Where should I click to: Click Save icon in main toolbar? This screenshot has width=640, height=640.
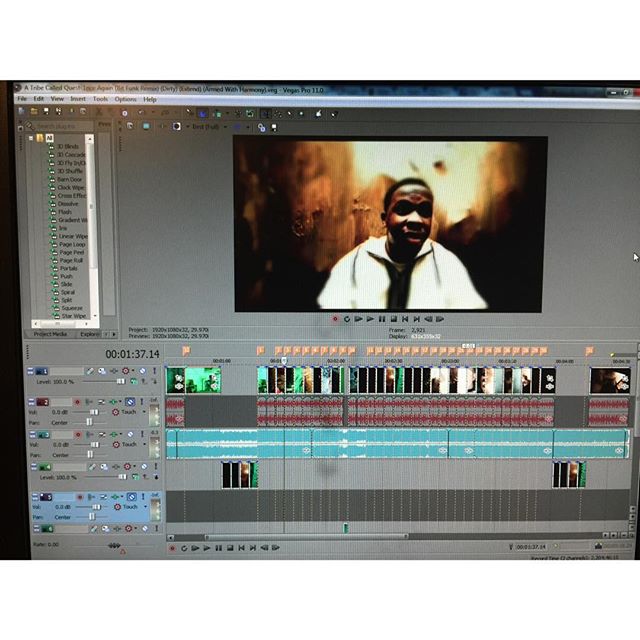(x=46, y=111)
